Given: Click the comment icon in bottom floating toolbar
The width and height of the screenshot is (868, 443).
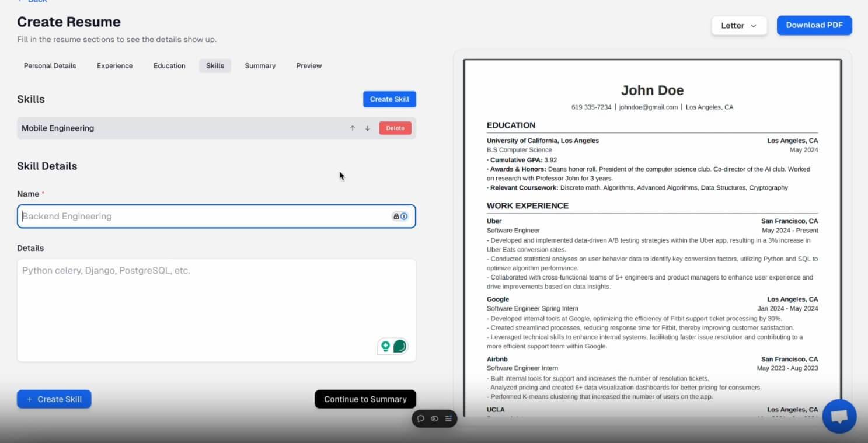Looking at the screenshot, I should click(420, 418).
